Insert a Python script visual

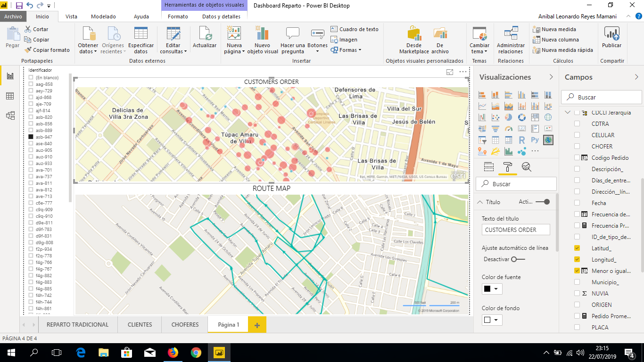point(535,140)
